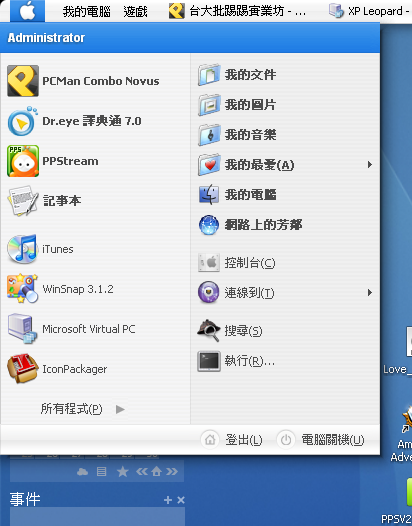412x526 pixels.
Task: Click 我的文件 label text
Action: coord(250,75)
